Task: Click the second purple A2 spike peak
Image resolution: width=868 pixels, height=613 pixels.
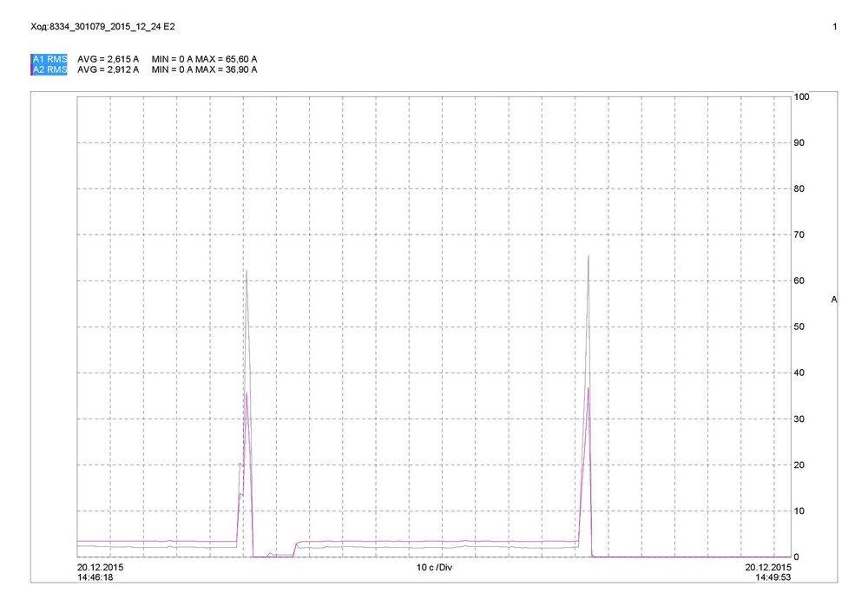Action: (x=589, y=387)
